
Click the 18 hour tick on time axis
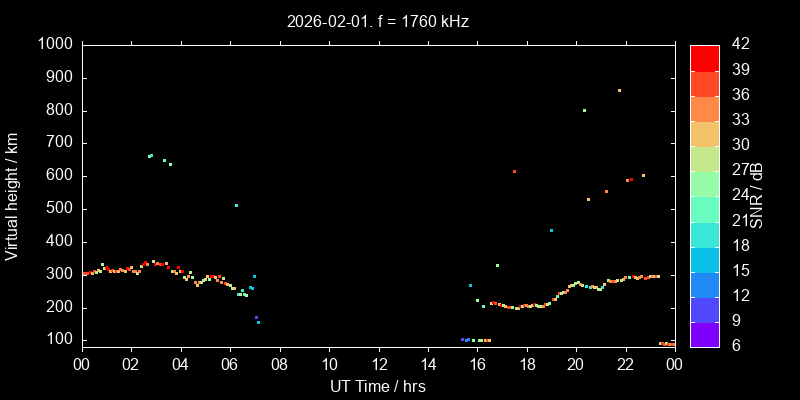(526, 364)
